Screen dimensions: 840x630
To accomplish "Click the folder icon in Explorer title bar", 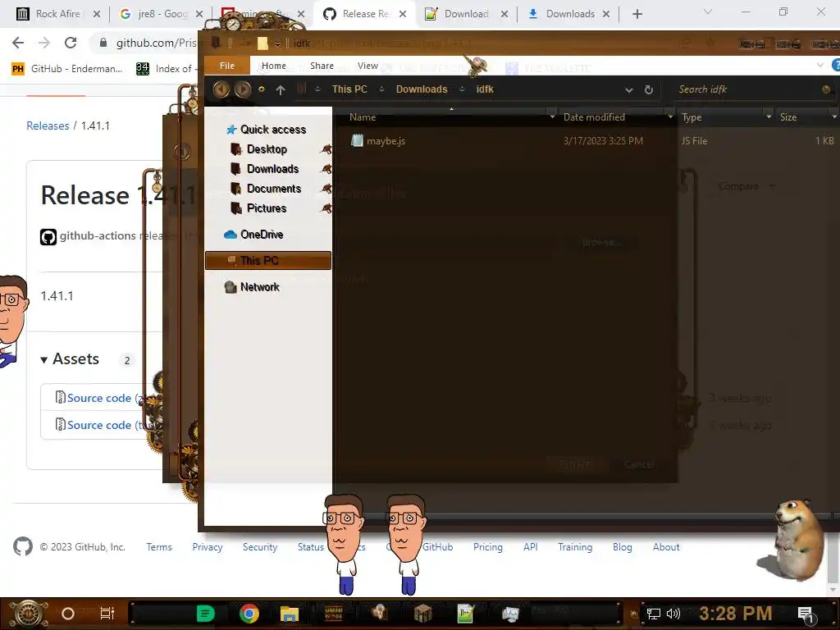I will [262, 43].
